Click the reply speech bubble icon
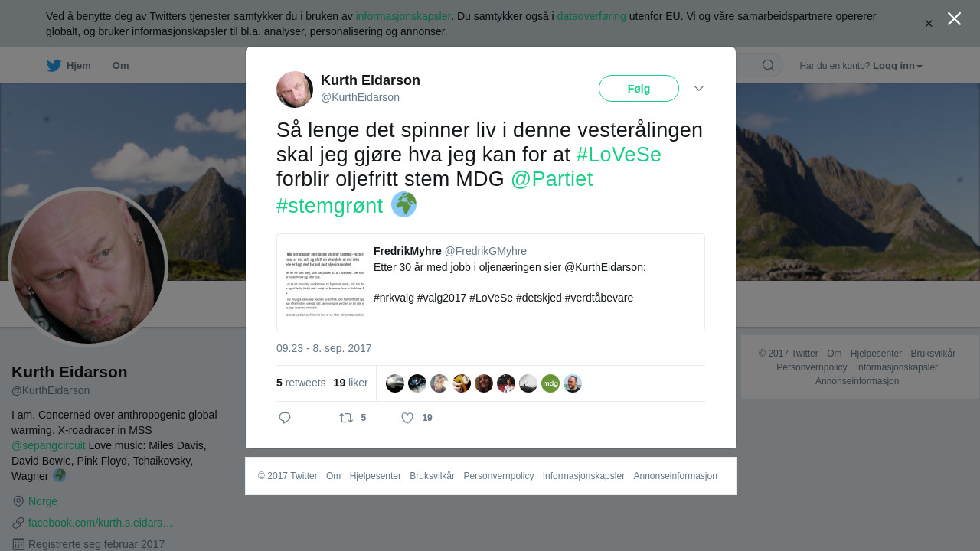980x551 pixels. [285, 418]
